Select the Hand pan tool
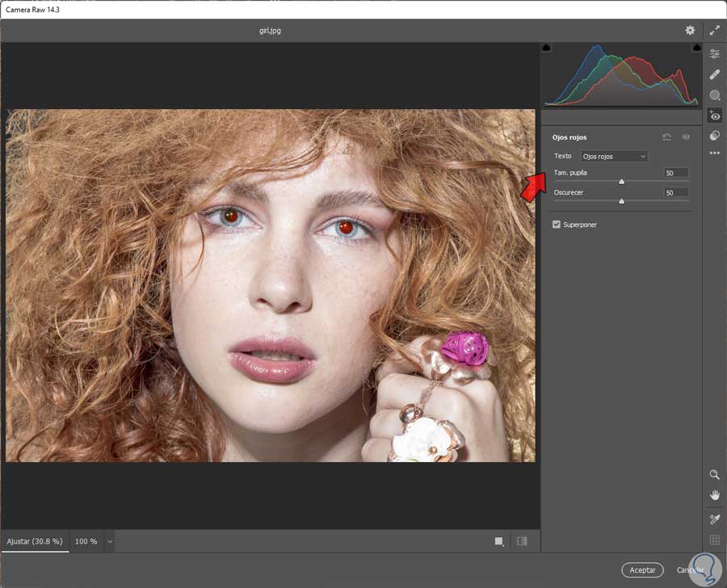 pyautogui.click(x=715, y=495)
